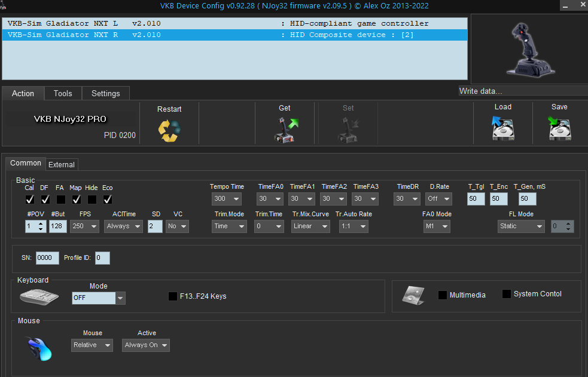Open the FPS dropdown
Image resolution: width=588 pixels, height=377 pixels.
coord(84,226)
